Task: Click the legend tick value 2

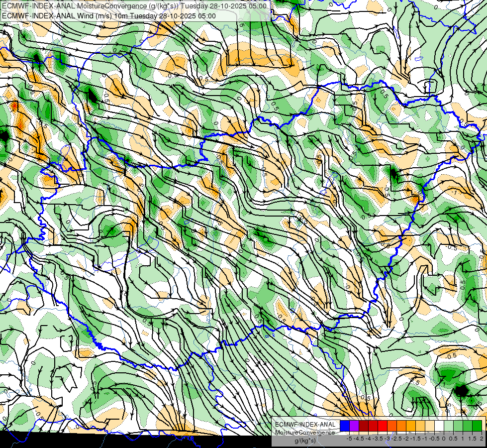Action: (x=482, y=439)
